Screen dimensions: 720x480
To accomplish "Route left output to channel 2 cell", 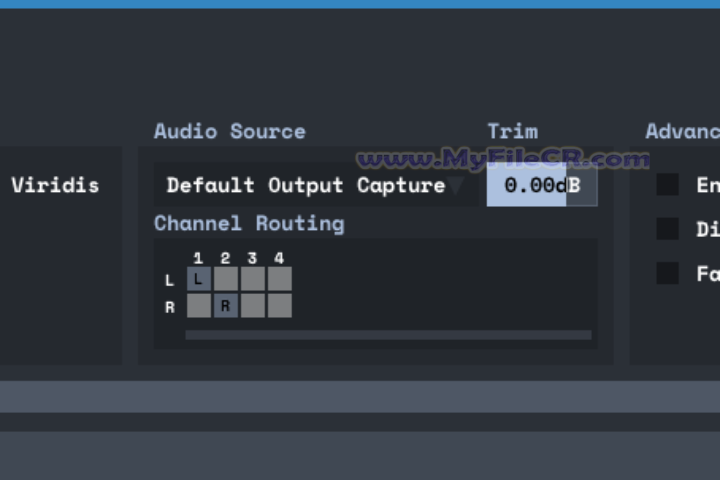I will (225, 279).
